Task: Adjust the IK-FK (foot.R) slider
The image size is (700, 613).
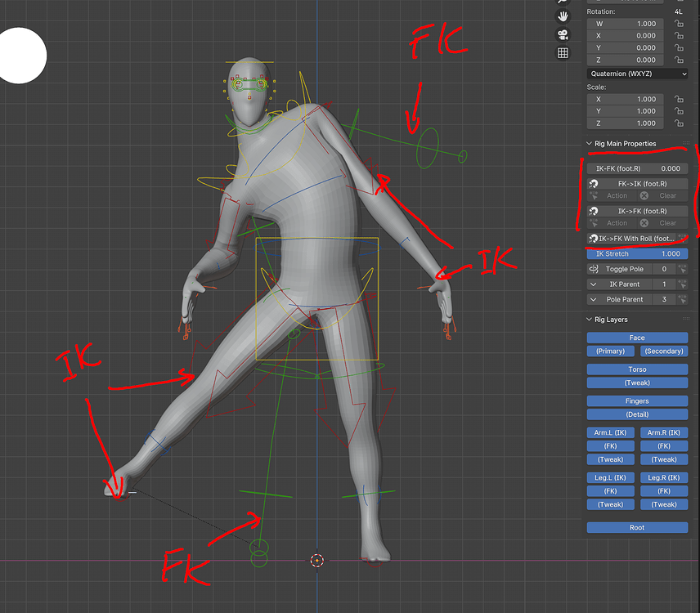Action: pos(637,168)
